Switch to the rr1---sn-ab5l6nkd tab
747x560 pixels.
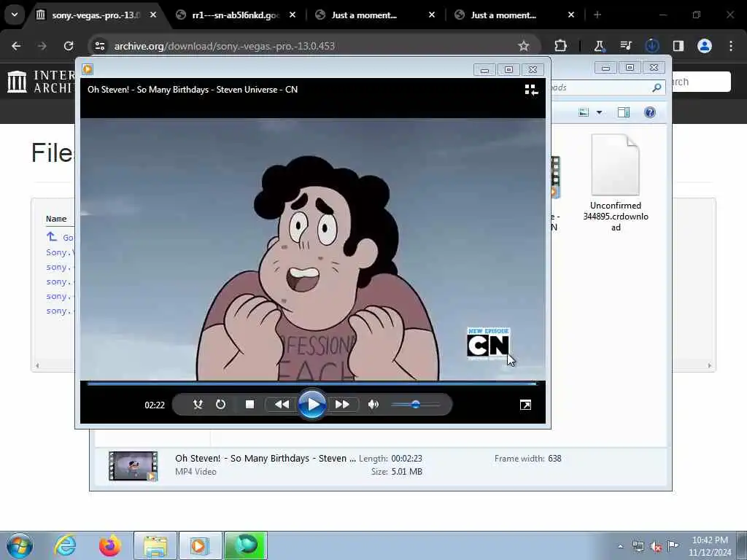click(236, 15)
